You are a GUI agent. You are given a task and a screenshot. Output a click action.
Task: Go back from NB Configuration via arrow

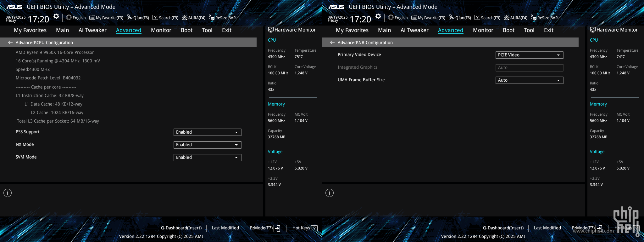332,42
